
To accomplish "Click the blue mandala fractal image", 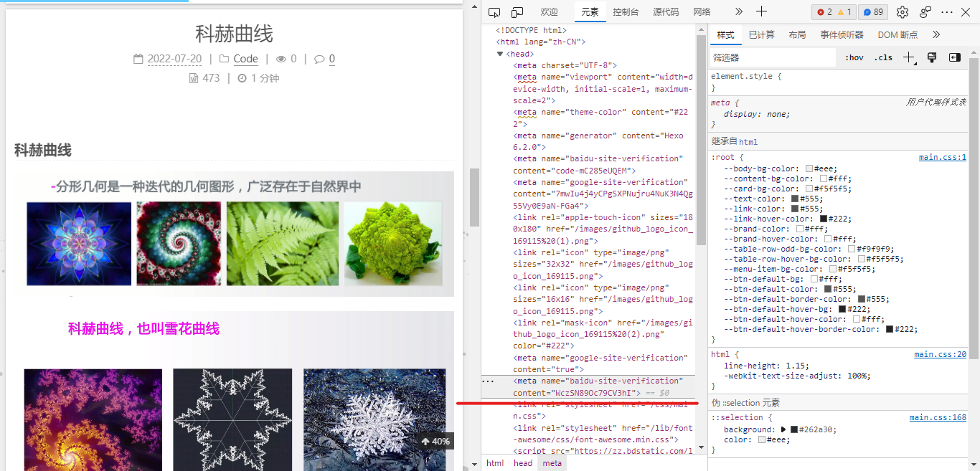I will pos(79,244).
